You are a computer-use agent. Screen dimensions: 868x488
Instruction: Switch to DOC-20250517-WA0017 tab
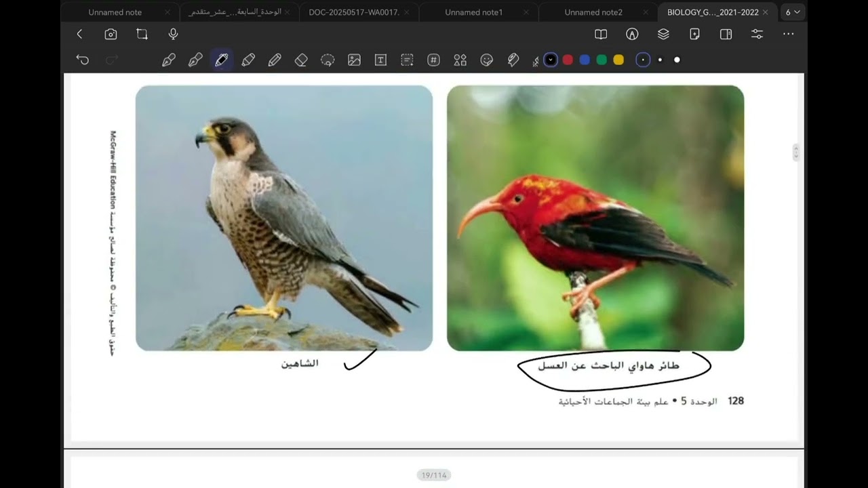coord(354,12)
